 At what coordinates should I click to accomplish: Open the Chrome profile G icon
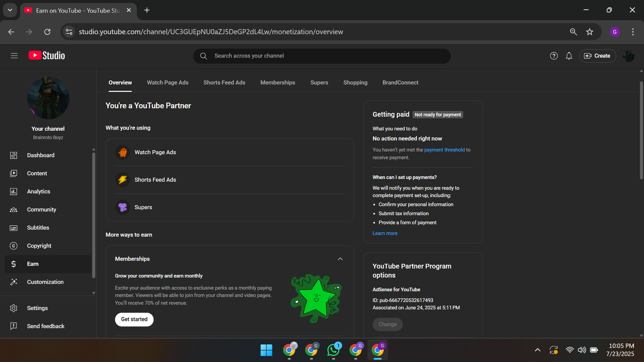(x=615, y=32)
